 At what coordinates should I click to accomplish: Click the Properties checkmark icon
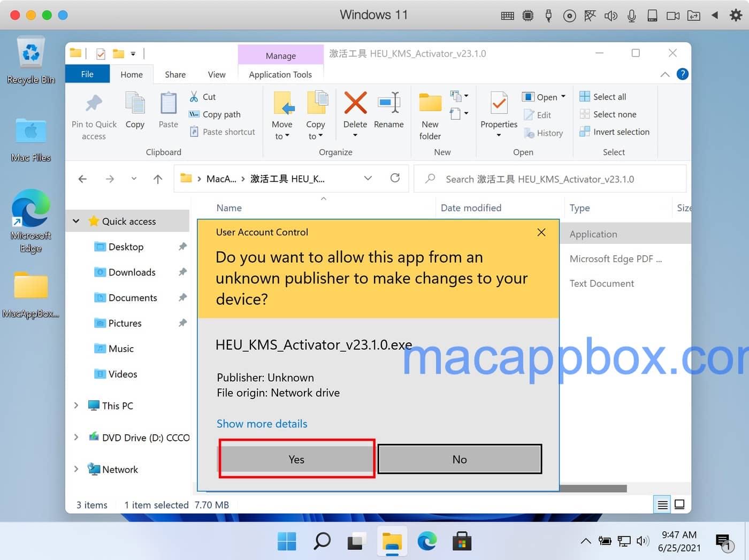coord(499,103)
